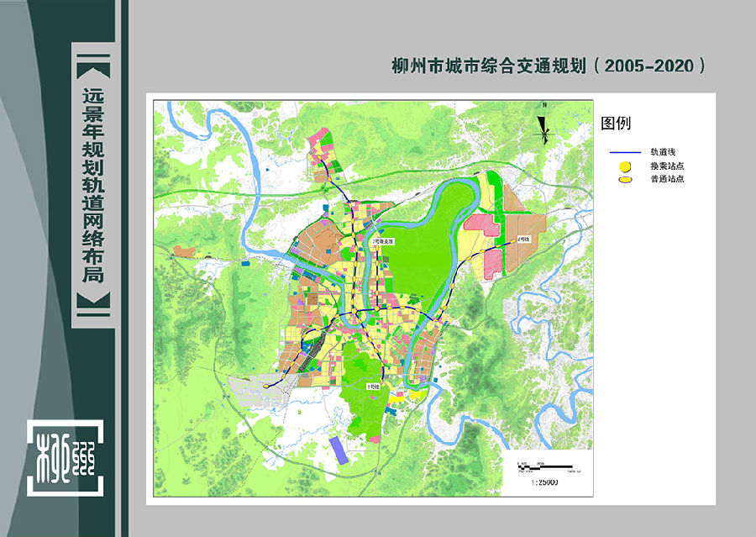Click the 1号线 label in the south
This screenshot has width=756, height=537.
point(374,386)
